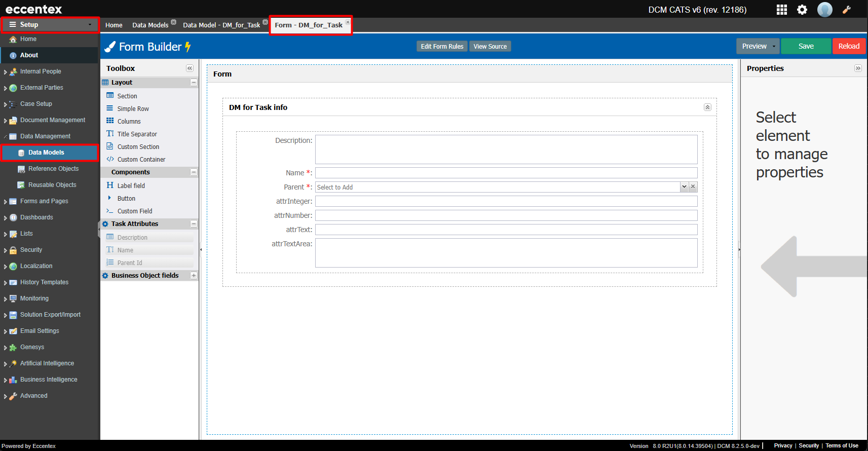Screen dimensions: 868x451
Task: Click the Button component icon
Action: click(x=109, y=198)
